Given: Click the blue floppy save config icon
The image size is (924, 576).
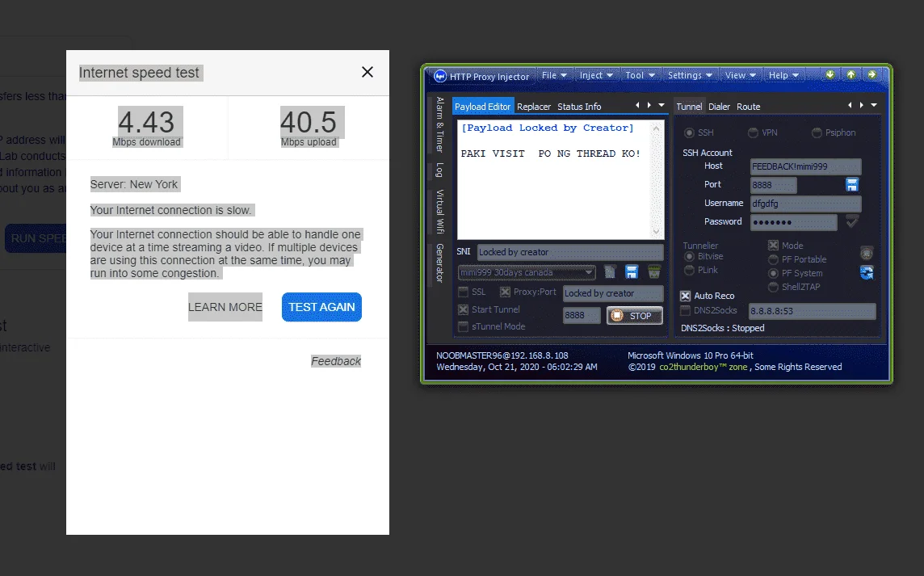Looking at the screenshot, I should 632,271.
